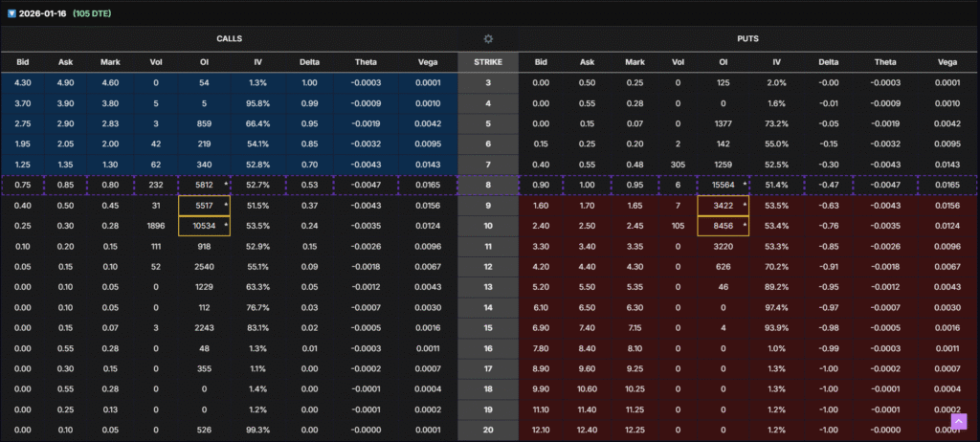980x442 pixels.
Task: Select the strike 8 row
Action: point(488,185)
